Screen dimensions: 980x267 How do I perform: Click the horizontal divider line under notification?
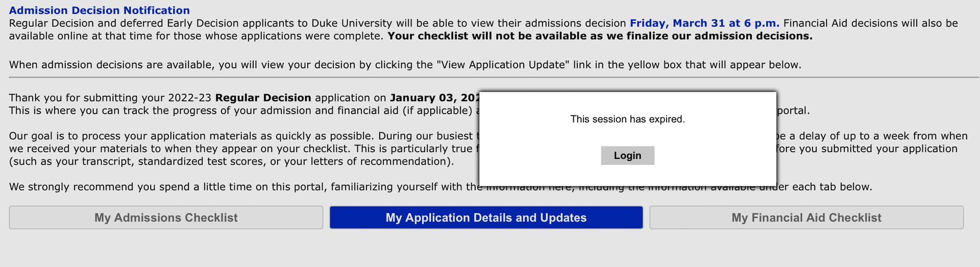click(x=494, y=77)
